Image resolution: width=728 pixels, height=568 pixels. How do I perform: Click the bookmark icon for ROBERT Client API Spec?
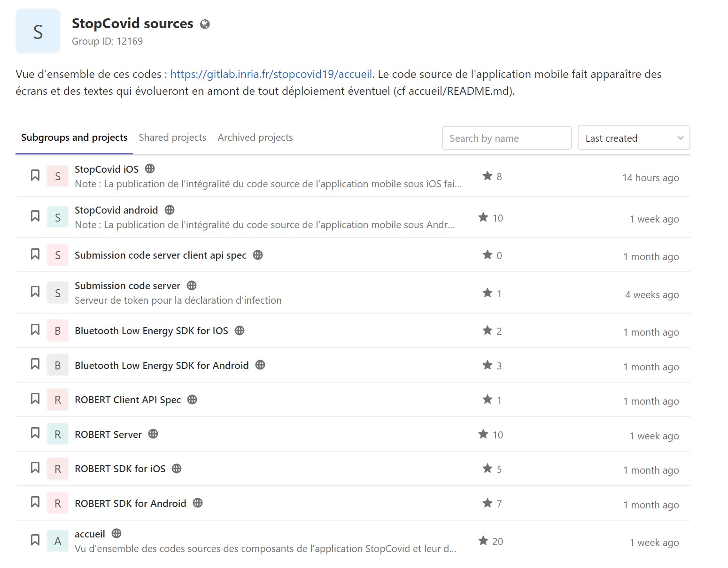35,399
